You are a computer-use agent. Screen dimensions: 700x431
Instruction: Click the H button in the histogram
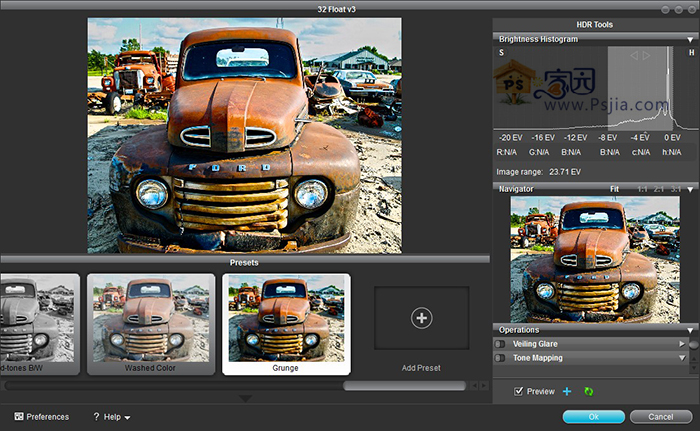click(691, 53)
